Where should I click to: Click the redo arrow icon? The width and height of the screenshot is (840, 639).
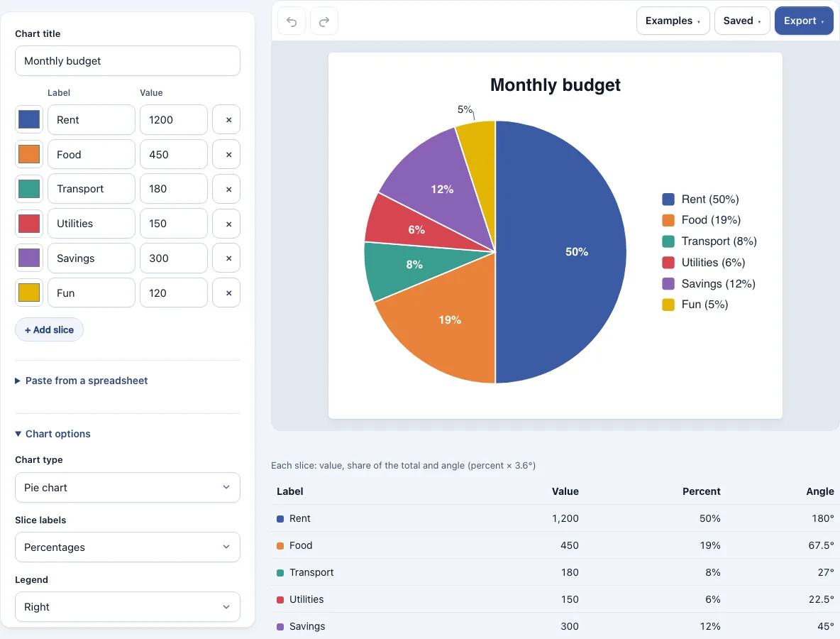point(324,21)
